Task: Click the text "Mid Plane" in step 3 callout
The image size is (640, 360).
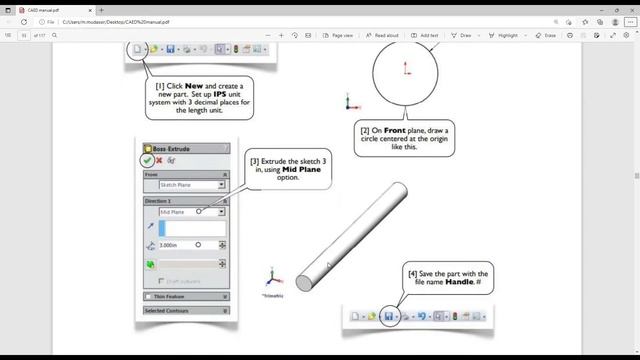Action: tap(301, 169)
